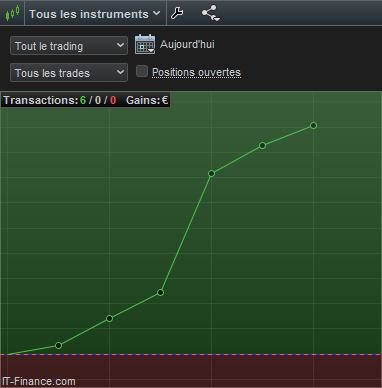Select the fourth trade point on curve

coord(211,173)
